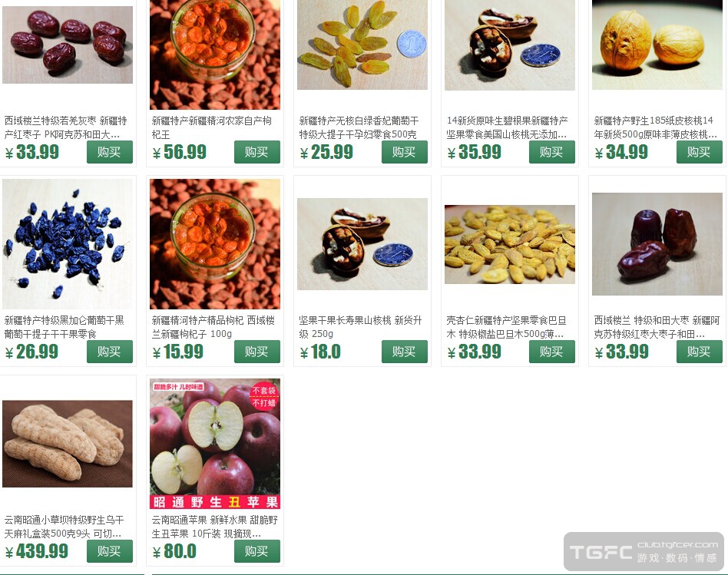
Task: Buy the 80.0 Zhaotong apples
Action: 256,551
